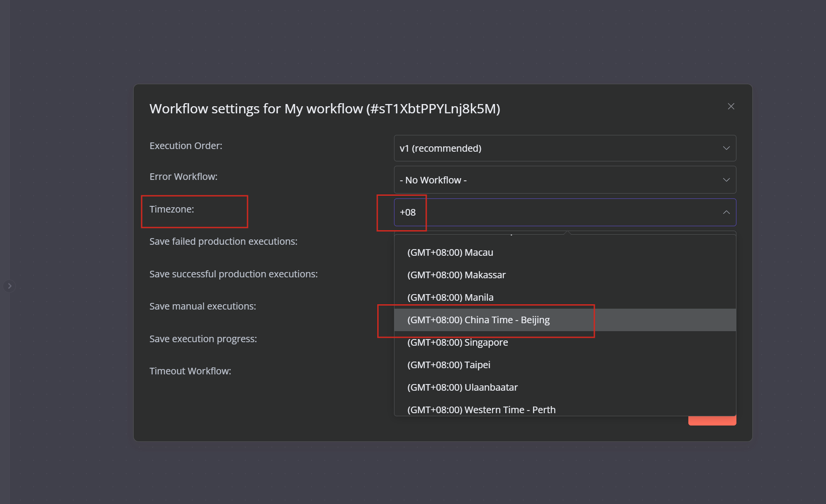Screen dimensions: 826x504
Task: Click the red Save button
Action: pos(712,421)
